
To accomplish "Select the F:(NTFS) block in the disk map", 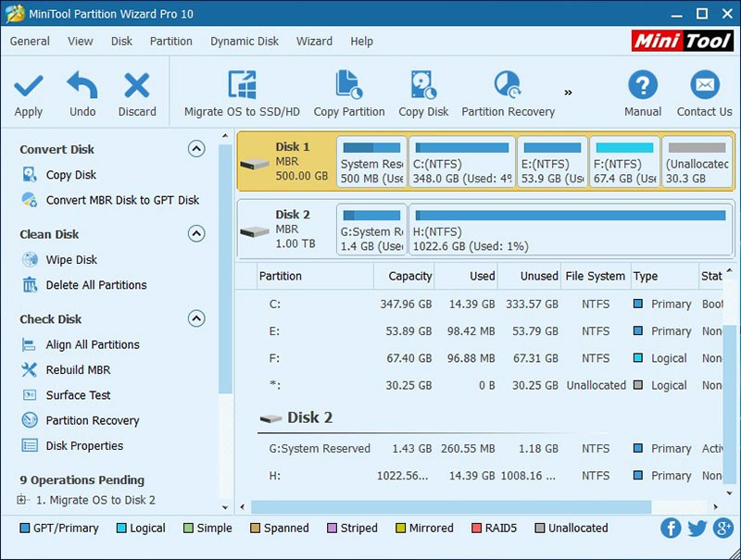I will (x=624, y=162).
